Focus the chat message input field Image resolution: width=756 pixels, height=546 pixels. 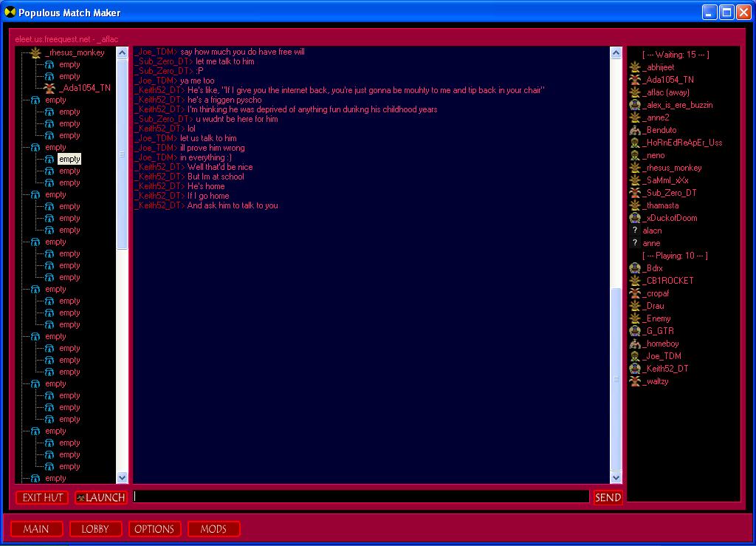tap(361, 497)
